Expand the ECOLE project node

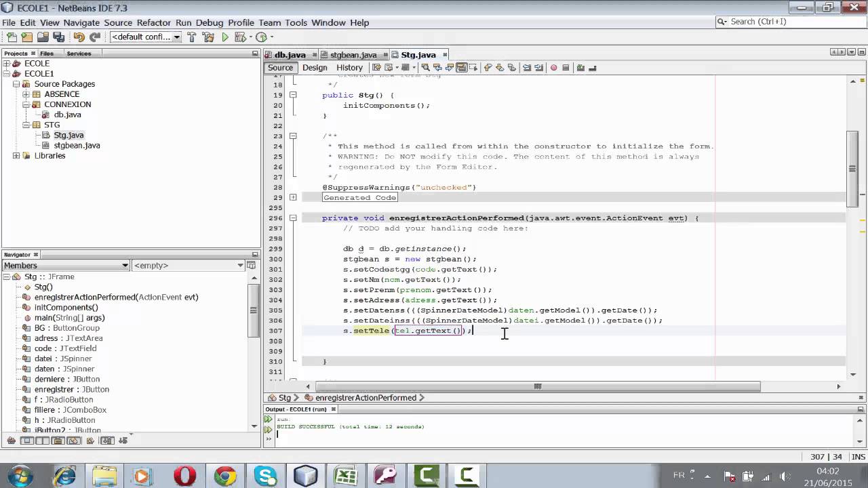pyautogui.click(x=6, y=64)
